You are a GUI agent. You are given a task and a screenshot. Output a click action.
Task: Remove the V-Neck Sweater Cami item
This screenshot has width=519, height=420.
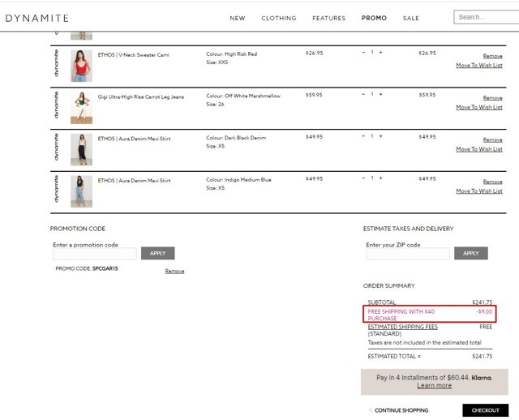[492, 56]
